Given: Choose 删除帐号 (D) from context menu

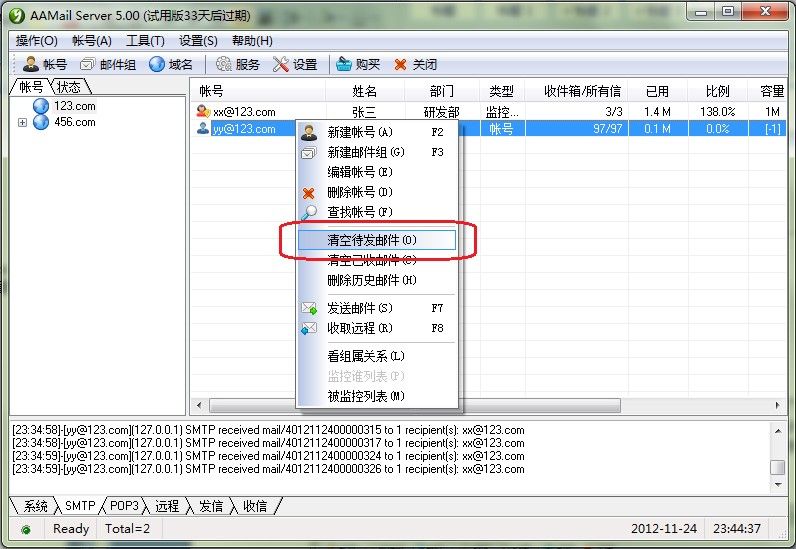Looking at the screenshot, I should point(377,192).
